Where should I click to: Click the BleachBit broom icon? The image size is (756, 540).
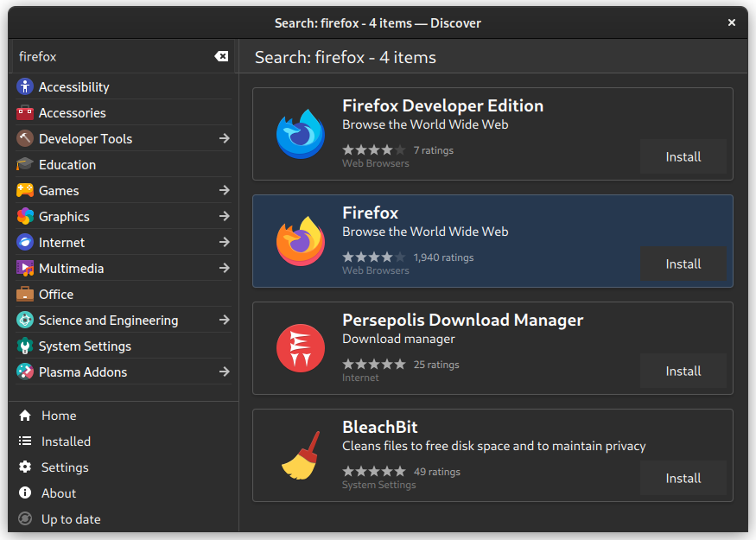coord(300,455)
